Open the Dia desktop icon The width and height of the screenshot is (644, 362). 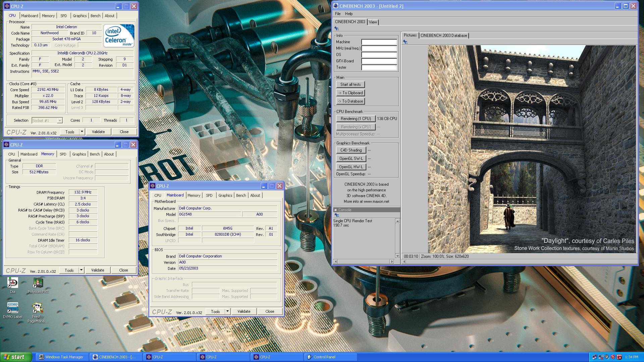tap(12, 285)
